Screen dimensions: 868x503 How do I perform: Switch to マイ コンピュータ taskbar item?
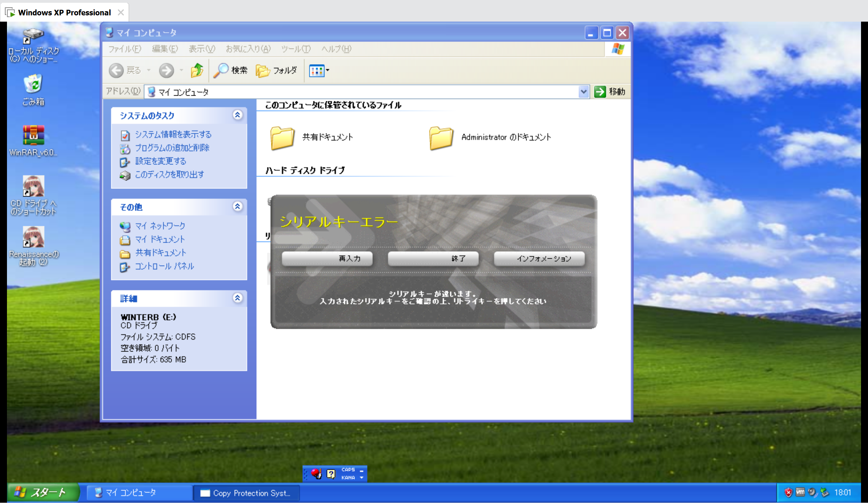coord(139,493)
